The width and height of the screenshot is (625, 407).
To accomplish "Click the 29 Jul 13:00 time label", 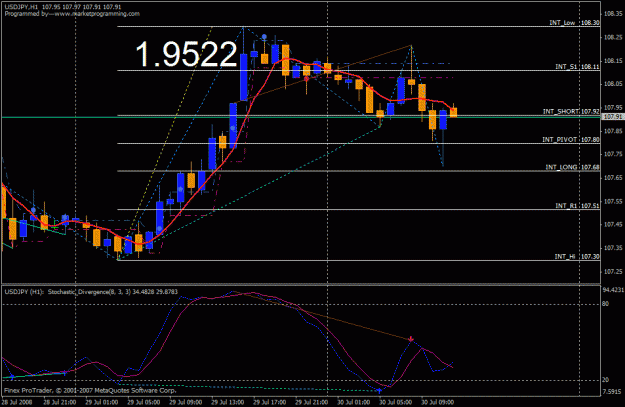I will [x=226, y=402].
